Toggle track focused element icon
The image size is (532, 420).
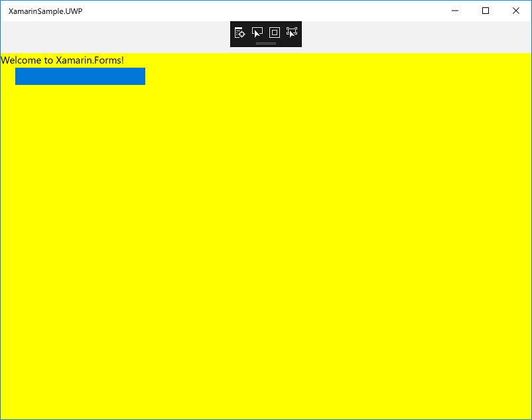coord(292,33)
